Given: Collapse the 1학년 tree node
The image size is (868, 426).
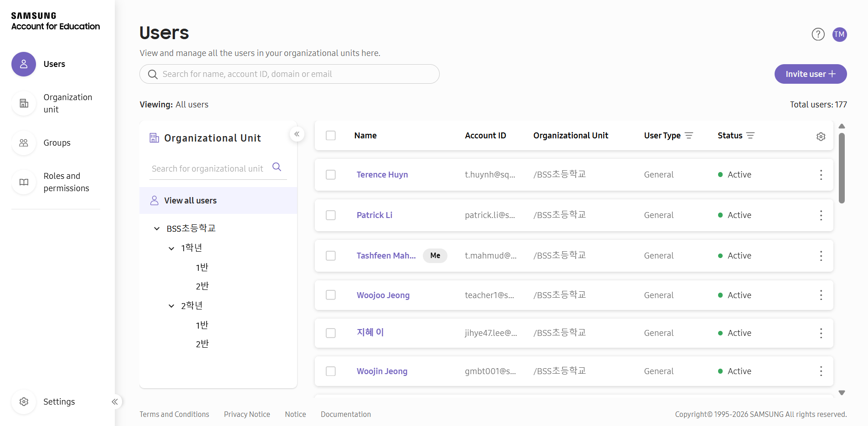Looking at the screenshot, I should coord(171,248).
